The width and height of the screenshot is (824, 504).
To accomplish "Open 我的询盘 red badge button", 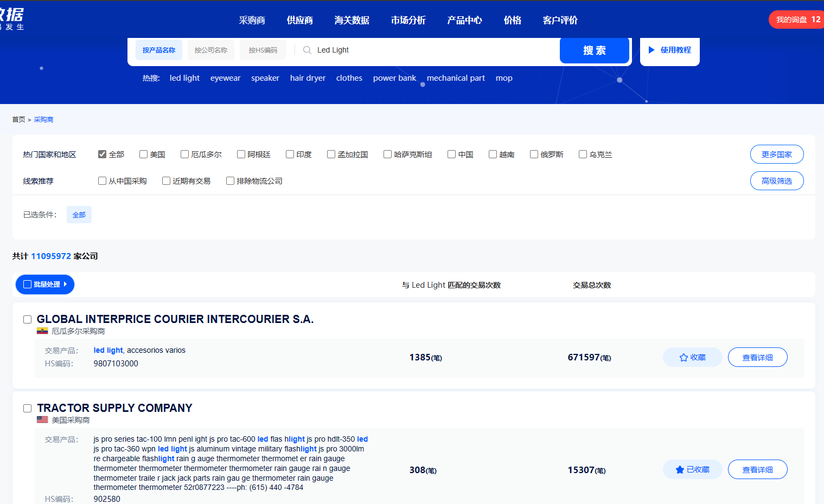I will 796,20.
